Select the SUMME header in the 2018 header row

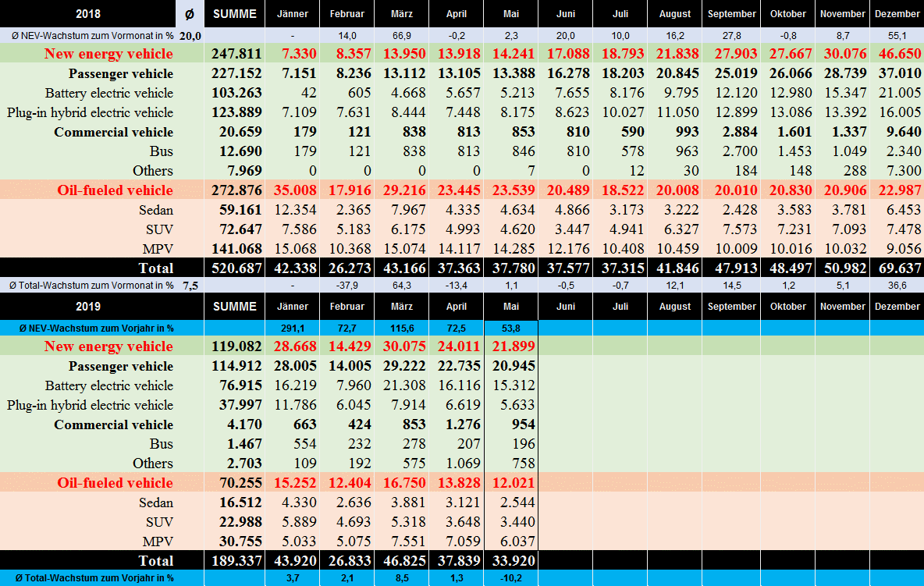[x=235, y=13]
